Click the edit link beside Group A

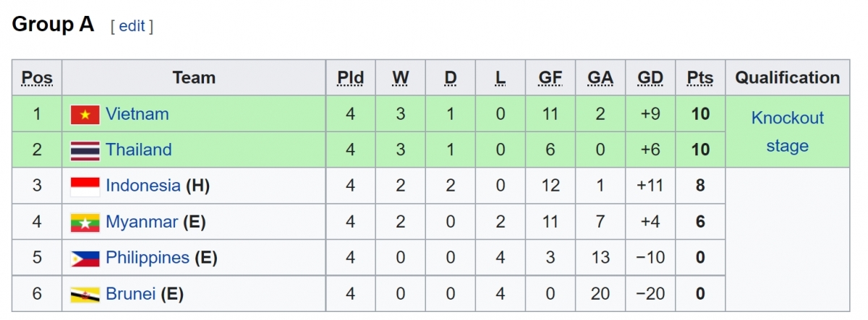[x=132, y=26]
